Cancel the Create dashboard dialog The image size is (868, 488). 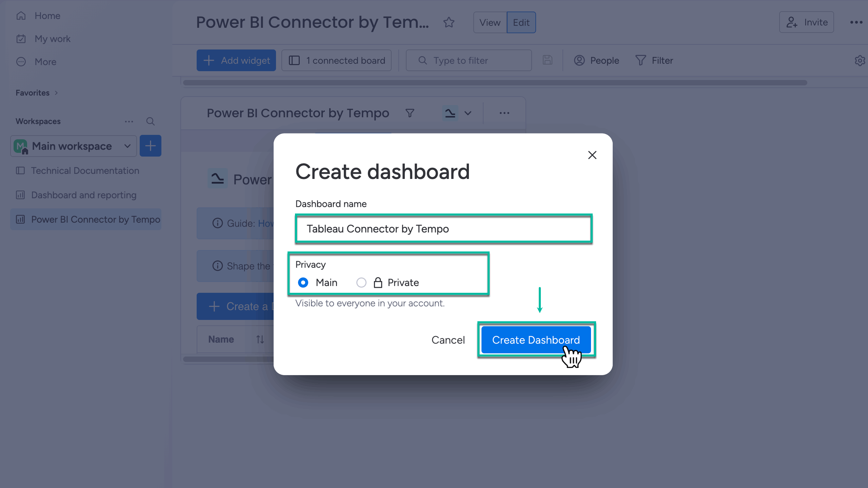coord(448,340)
